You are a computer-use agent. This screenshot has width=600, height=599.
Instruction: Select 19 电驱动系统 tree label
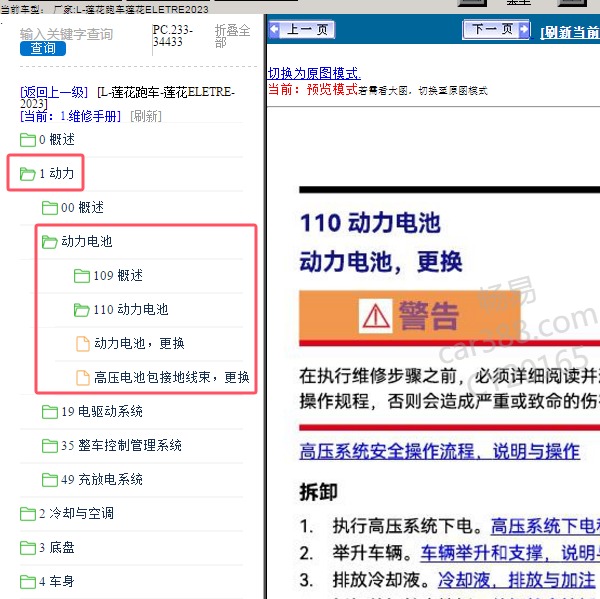[102, 412]
